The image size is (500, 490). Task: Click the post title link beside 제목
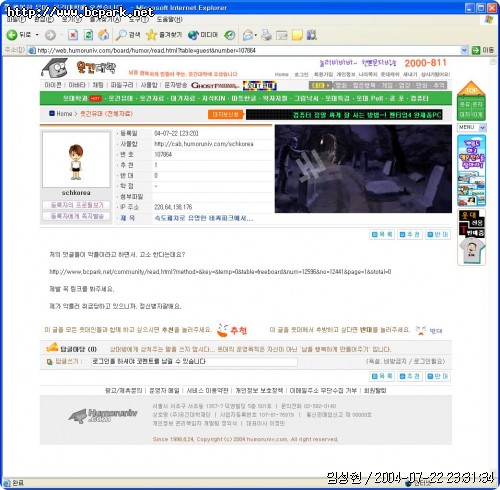pos(204,218)
